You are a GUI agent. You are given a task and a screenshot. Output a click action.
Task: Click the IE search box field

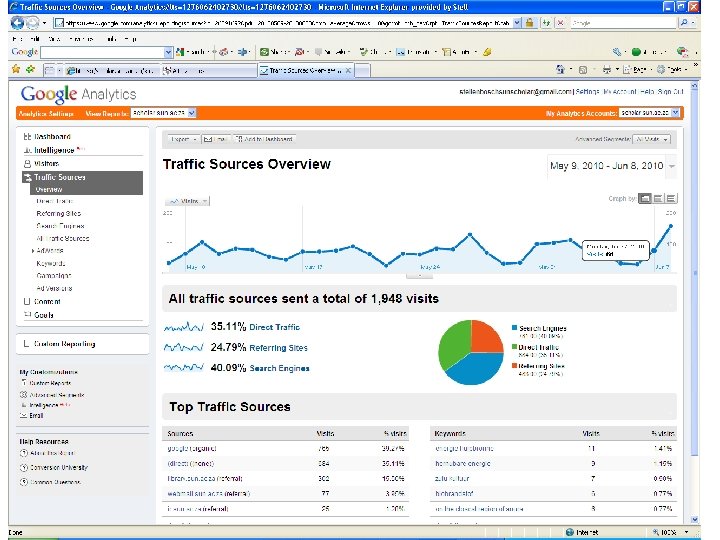[x=623, y=22]
